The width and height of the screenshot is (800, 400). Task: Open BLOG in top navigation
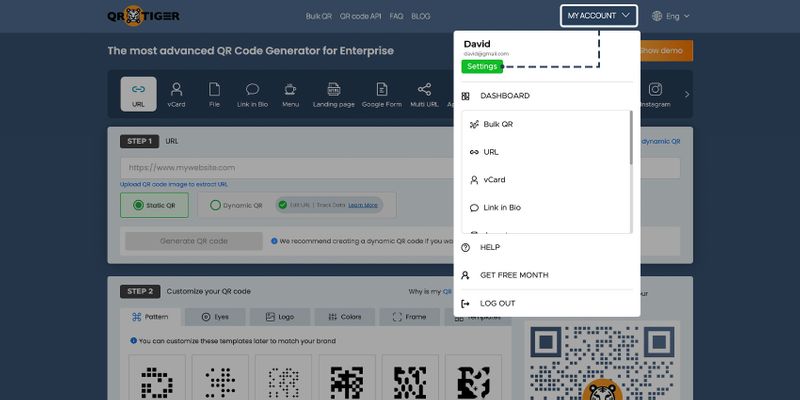point(420,16)
